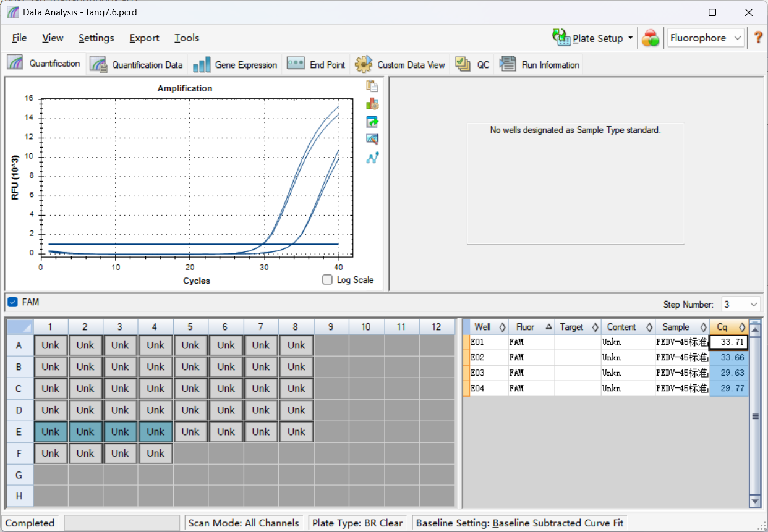This screenshot has width=768, height=532.
Task: Open the Fluorophore combo box
Action: pyautogui.click(x=706, y=38)
